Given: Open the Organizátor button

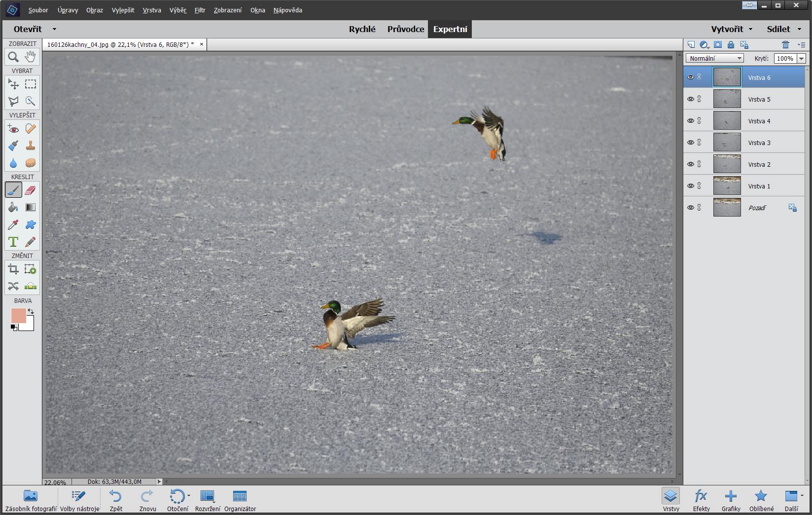Looking at the screenshot, I should (240, 500).
